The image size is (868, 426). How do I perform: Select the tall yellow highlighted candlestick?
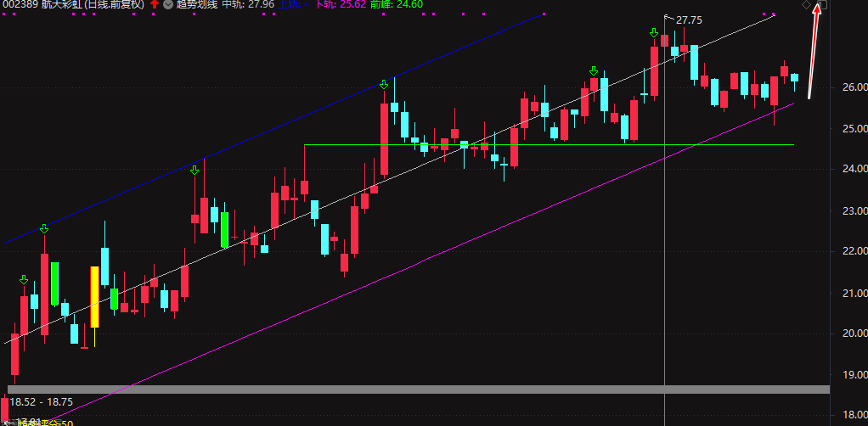point(94,297)
